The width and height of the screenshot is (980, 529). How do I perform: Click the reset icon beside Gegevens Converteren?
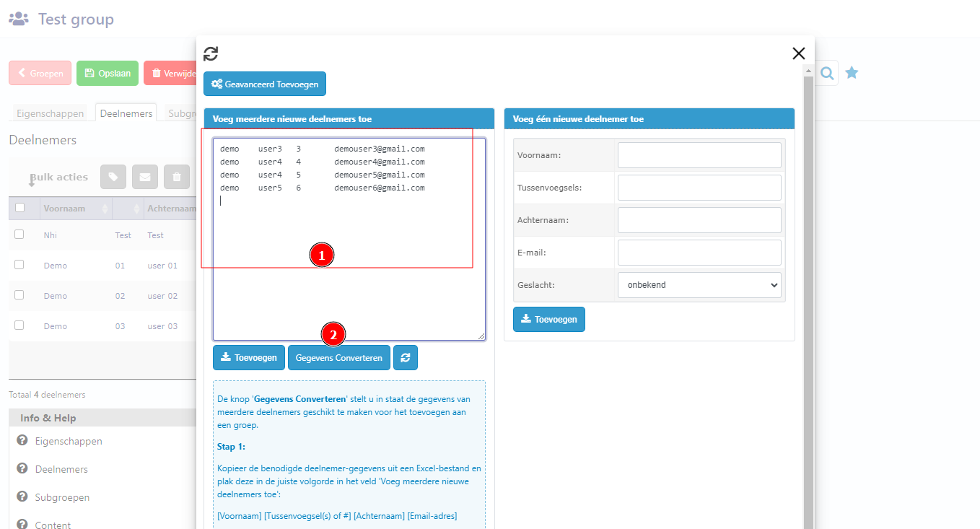tap(405, 357)
